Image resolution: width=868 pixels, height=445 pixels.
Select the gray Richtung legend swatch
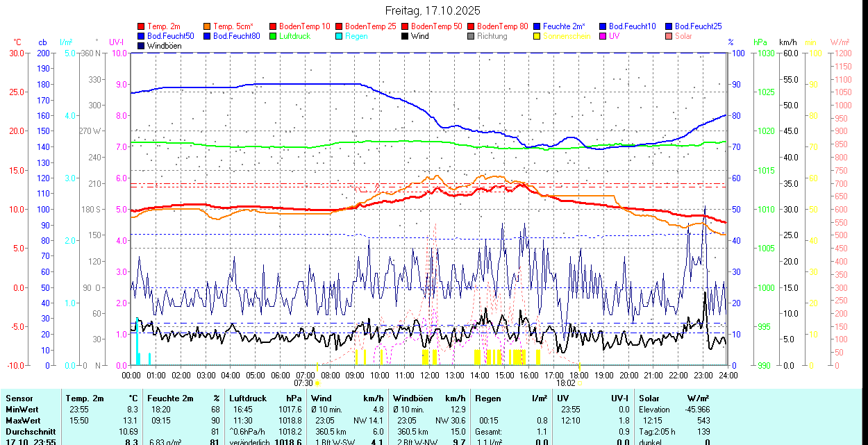(x=471, y=36)
